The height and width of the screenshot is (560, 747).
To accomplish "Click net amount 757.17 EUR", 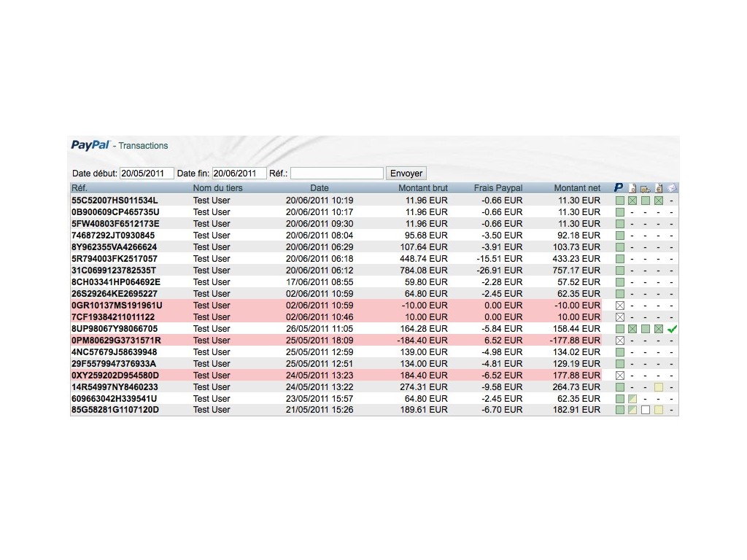I will [x=576, y=271].
